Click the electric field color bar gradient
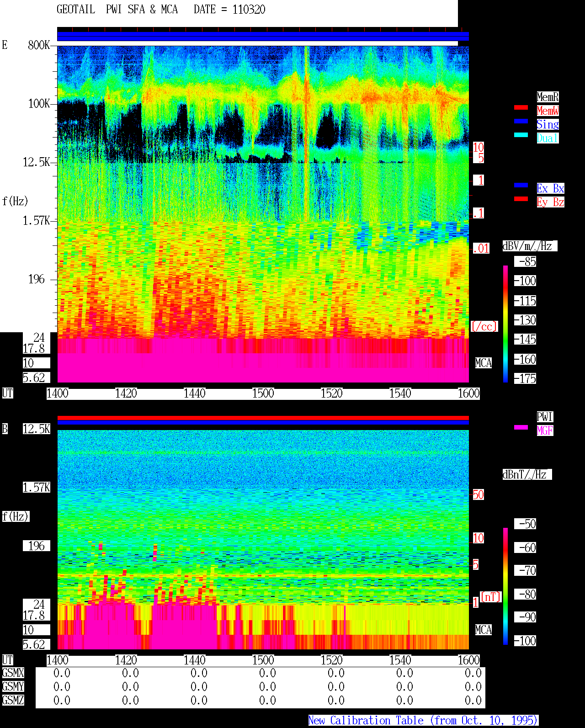The height and width of the screenshot is (728, 585). [x=505, y=324]
